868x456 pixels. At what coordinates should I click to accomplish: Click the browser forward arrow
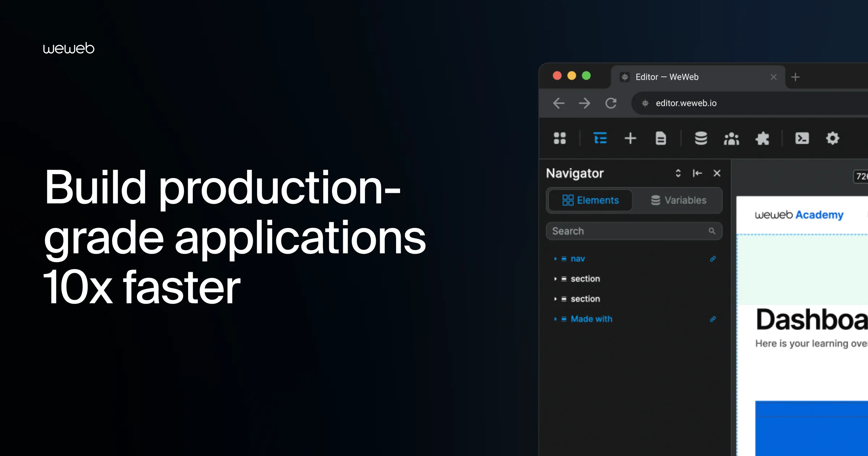click(x=584, y=103)
